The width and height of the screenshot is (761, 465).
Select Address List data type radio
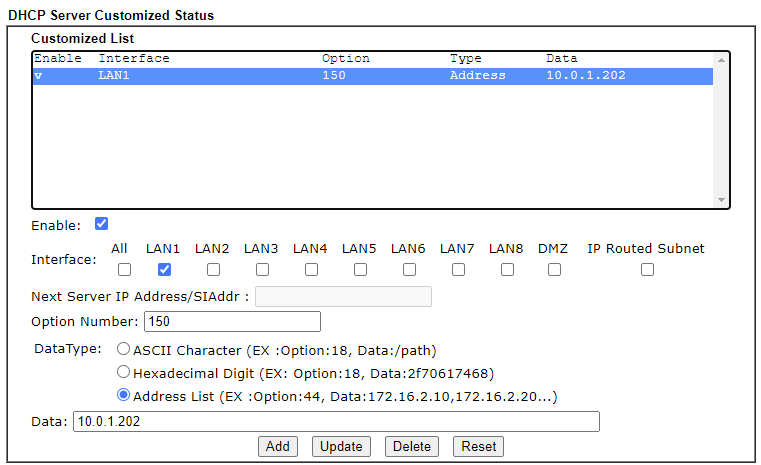[x=123, y=395]
